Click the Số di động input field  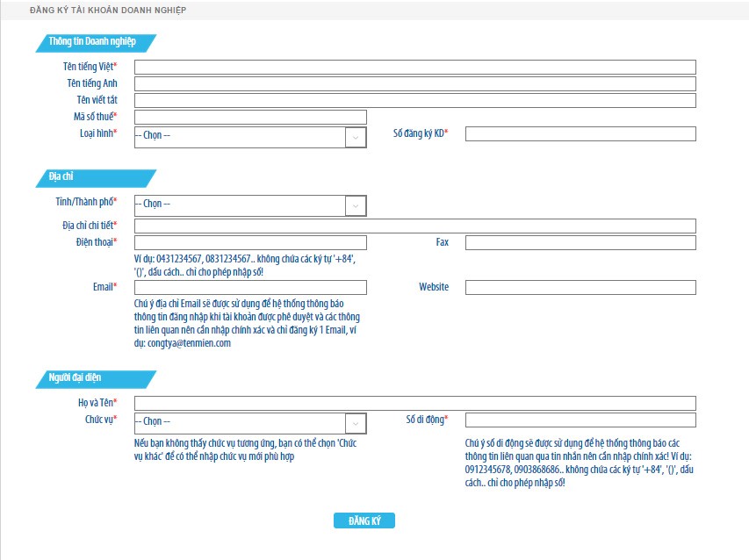tap(580, 420)
